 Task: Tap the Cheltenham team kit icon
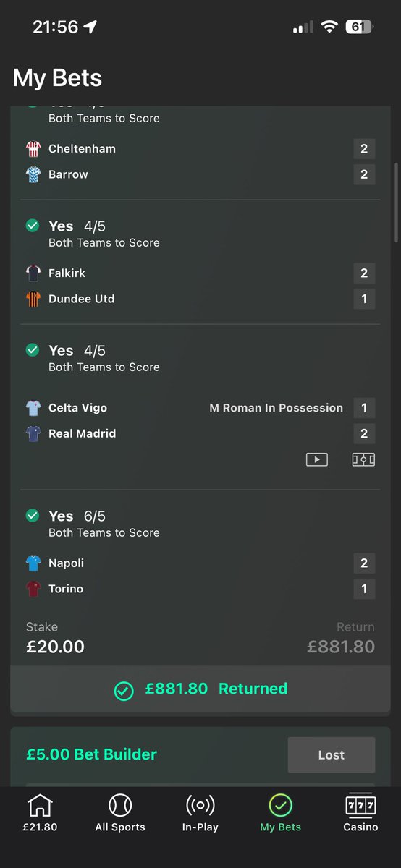[33, 149]
